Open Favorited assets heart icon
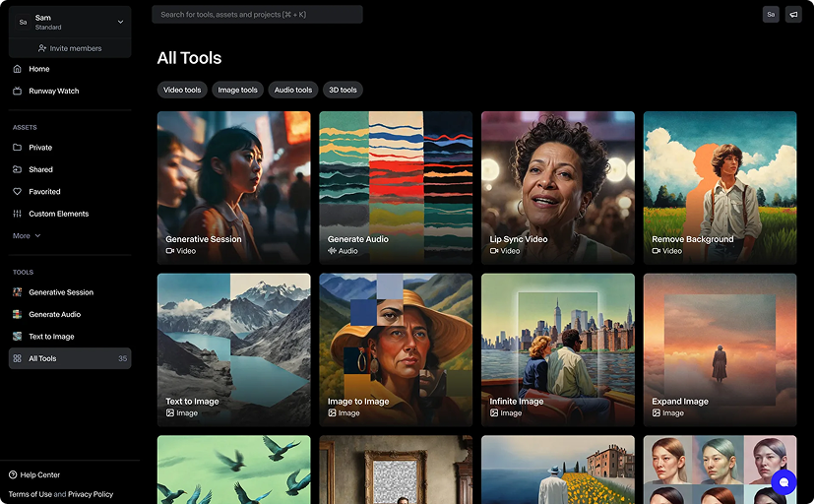The image size is (815, 504). (x=18, y=192)
